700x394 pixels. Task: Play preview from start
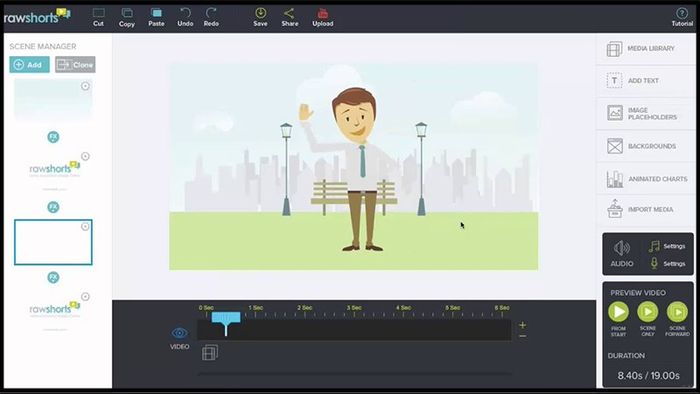618,311
